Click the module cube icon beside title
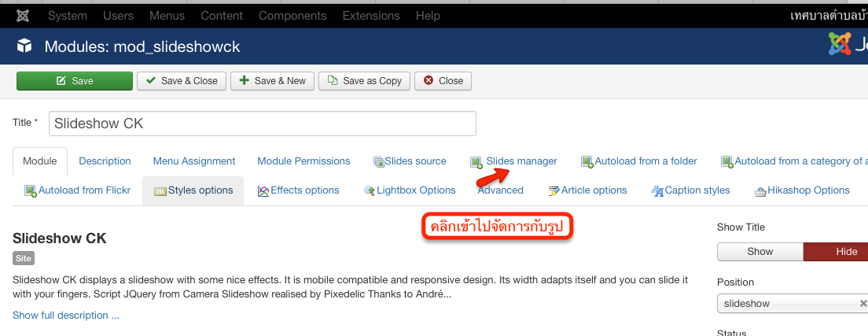Viewport: 868px width, 336px height. (25, 46)
